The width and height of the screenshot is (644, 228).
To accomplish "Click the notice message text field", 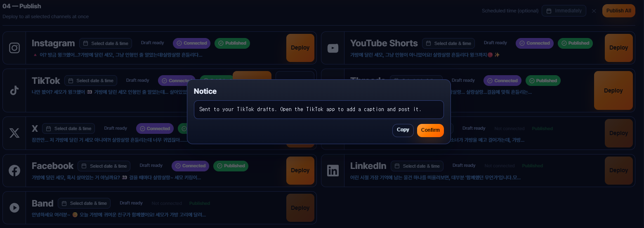I will click(x=318, y=109).
